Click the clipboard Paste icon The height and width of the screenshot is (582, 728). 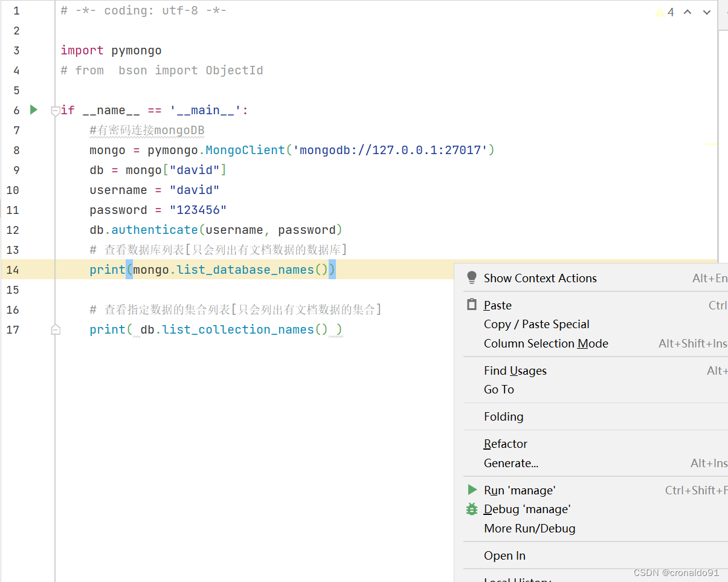tap(472, 305)
